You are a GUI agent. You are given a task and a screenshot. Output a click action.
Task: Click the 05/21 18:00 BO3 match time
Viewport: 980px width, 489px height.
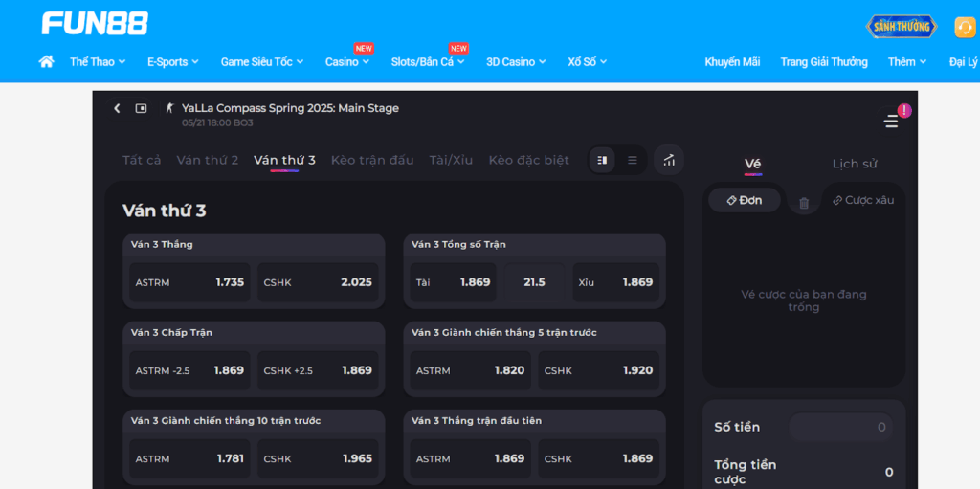(217, 123)
